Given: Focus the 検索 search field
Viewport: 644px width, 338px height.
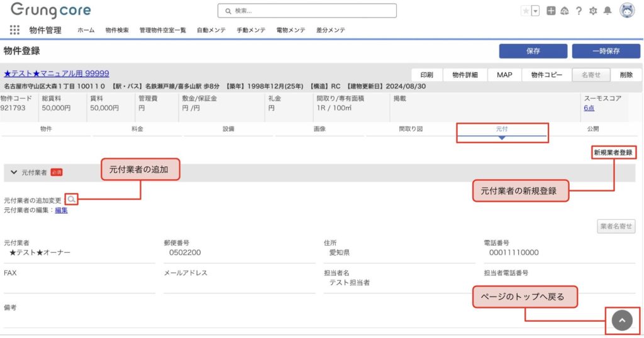Looking at the screenshot, I should click(x=307, y=11).
